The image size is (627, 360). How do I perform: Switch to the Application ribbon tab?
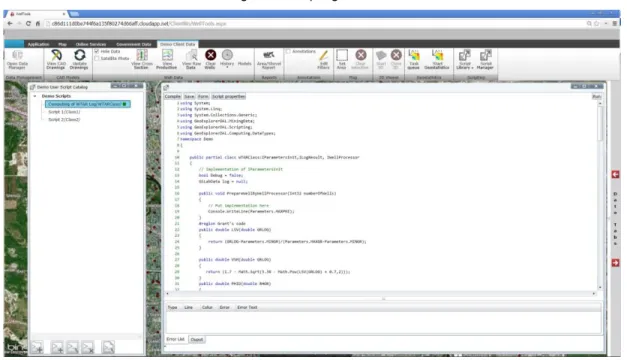coord(38,44)
